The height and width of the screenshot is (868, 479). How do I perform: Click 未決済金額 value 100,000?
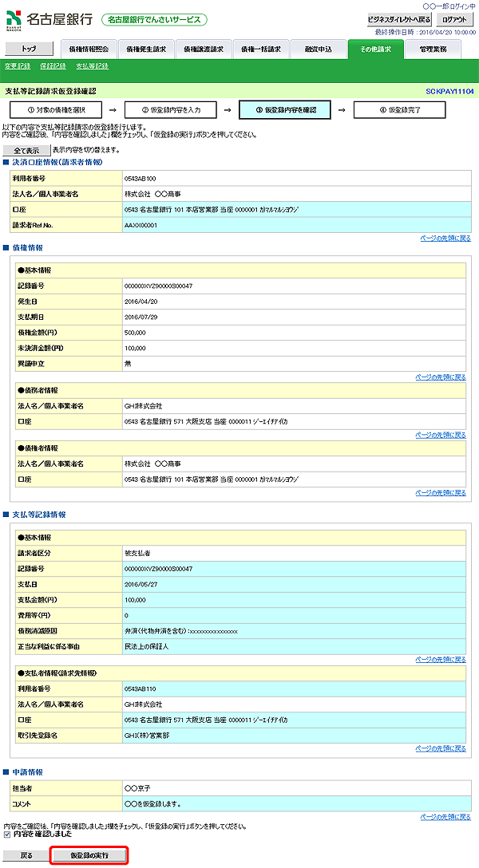click(x=135, y=348)
